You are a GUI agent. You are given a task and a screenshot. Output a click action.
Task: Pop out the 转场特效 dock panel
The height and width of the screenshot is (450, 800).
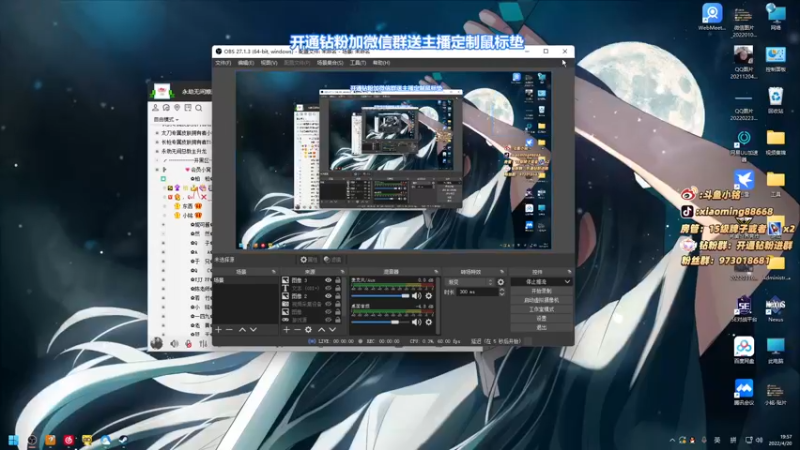502,272
